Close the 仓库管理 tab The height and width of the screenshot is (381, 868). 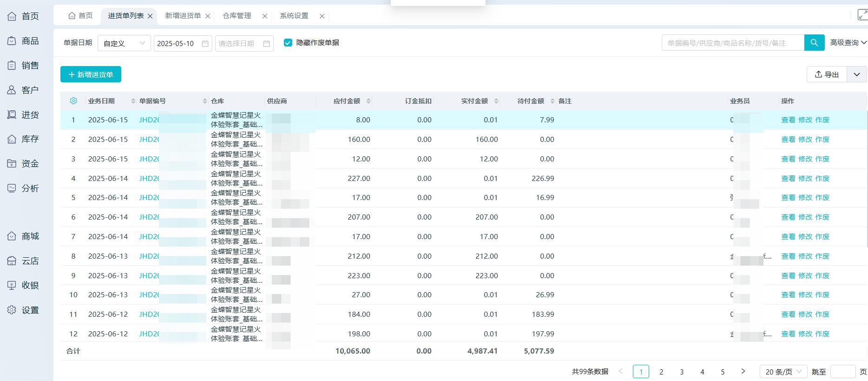[x=265, y=16]
